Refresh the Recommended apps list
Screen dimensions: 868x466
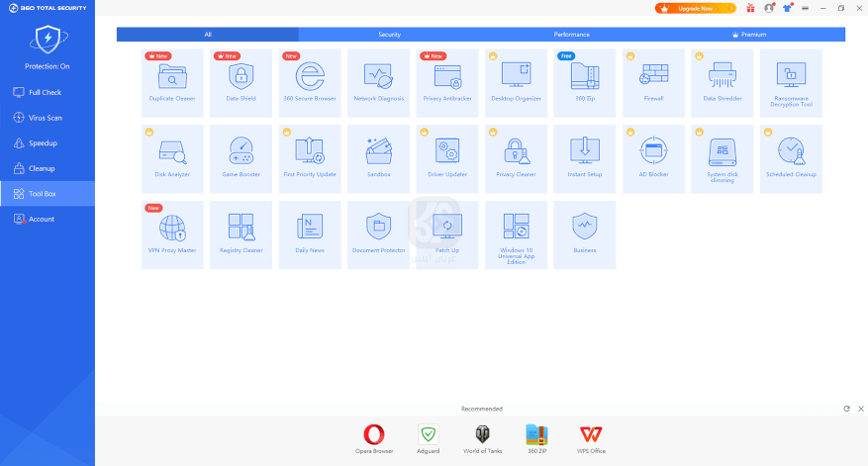[846, 409]
